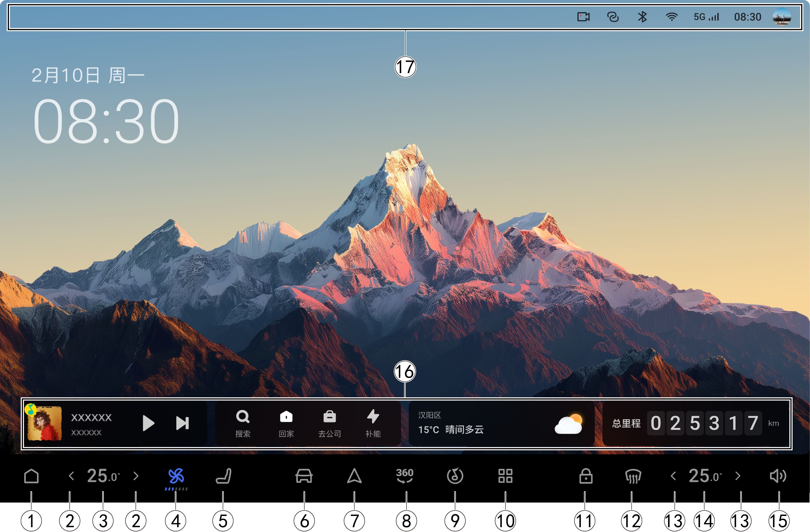Open the 360 camera view
This screenshot has height=532, width=810.
[405, 476]
